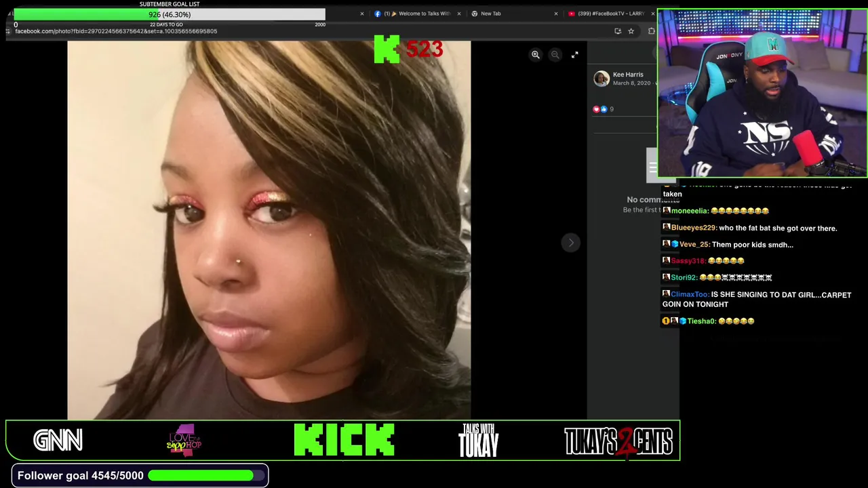This screenshot has height=488, width=868.
Task: Bookmark this page with the star icon
Action: click(x=631, y=31)
